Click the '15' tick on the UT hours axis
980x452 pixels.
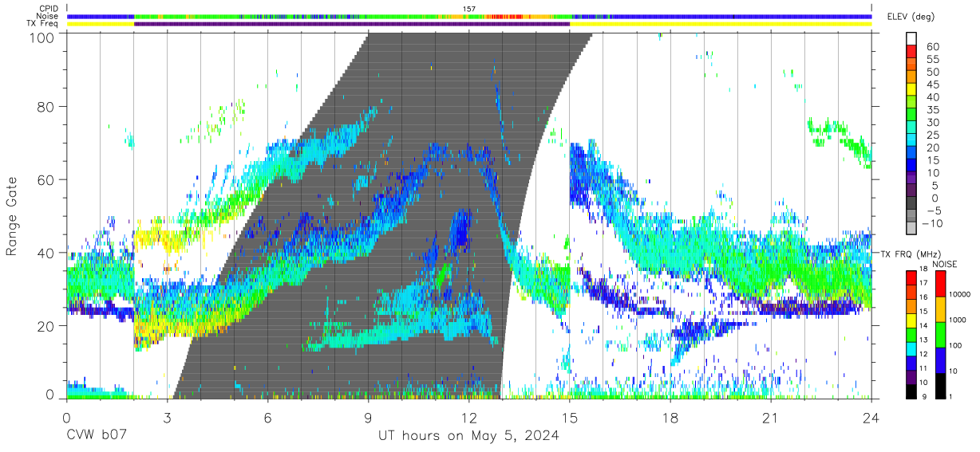pyautogui.click(x=570, y=417)
